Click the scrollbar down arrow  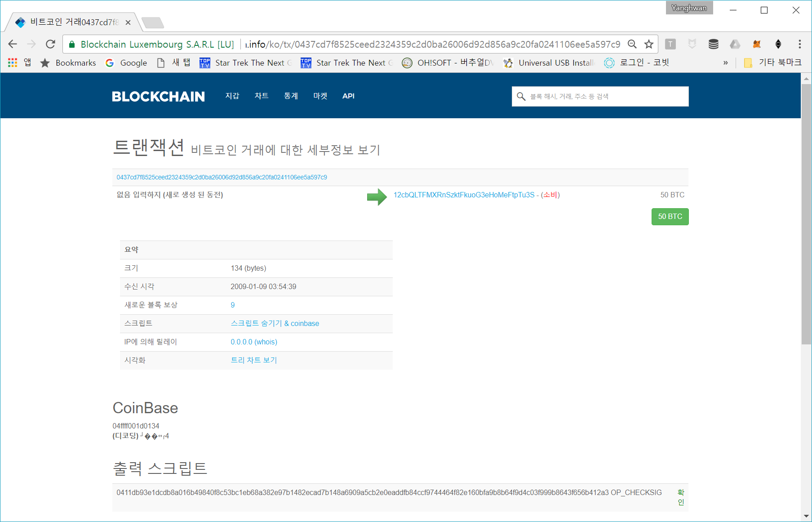pyautogui.click(x=806, y=516)
